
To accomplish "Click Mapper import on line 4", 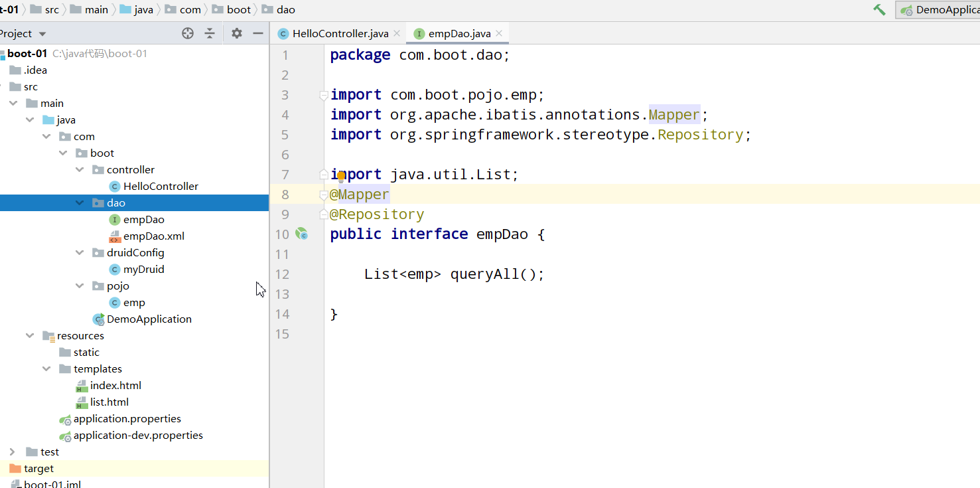I will 675,114.
